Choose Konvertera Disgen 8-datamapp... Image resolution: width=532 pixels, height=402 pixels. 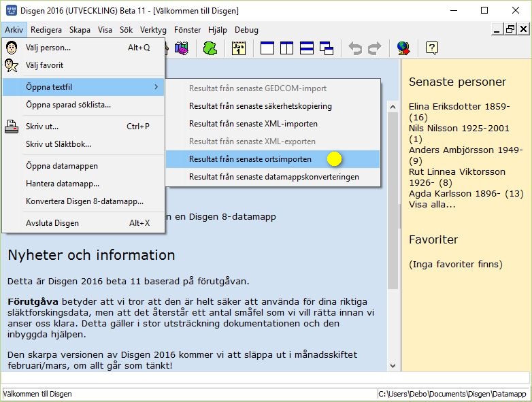(x=84, y=201)
